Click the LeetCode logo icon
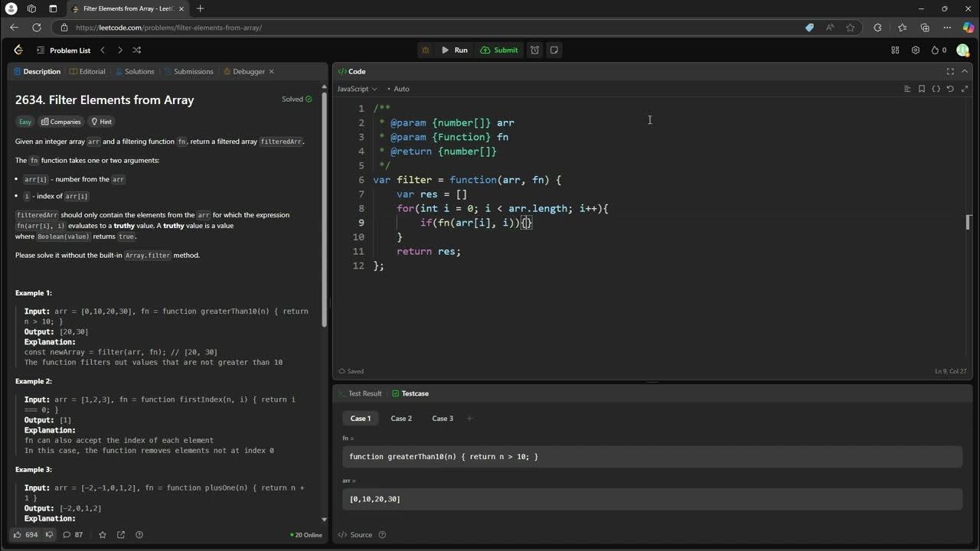The image size is (980, 551). (18, 50)
